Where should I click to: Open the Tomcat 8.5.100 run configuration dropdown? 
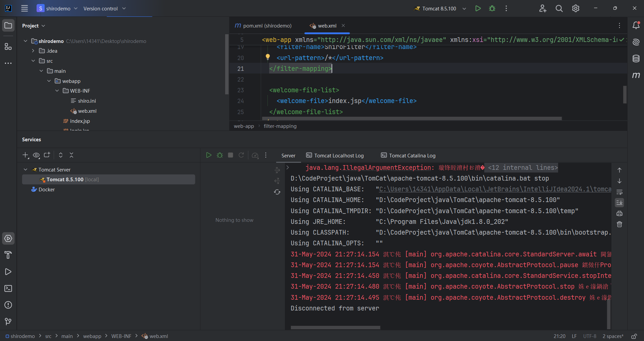point(440,8)
